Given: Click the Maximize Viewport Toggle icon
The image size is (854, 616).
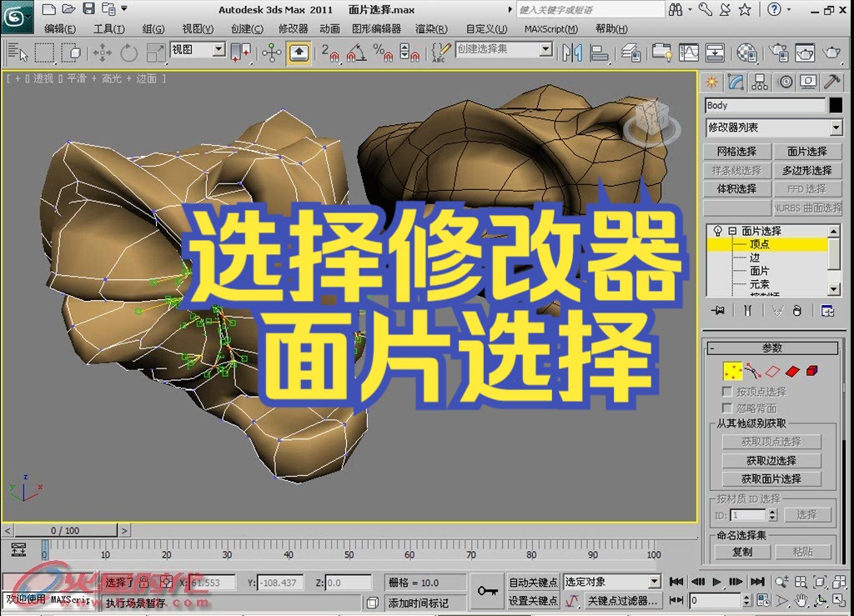Looking at the screenshot, I should pos(840,600).
